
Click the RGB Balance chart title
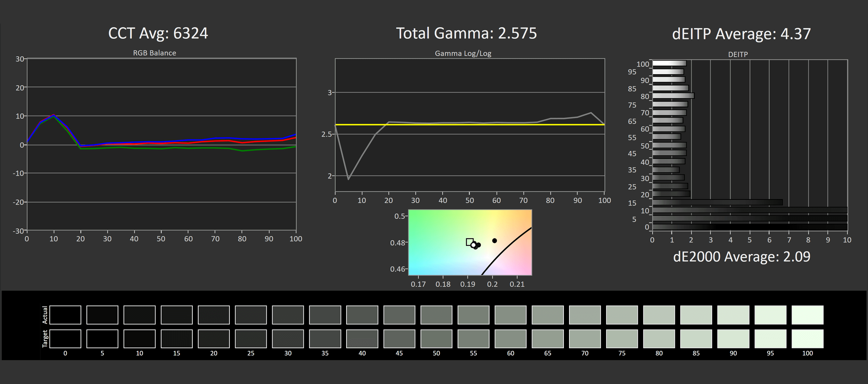[155, 53]
